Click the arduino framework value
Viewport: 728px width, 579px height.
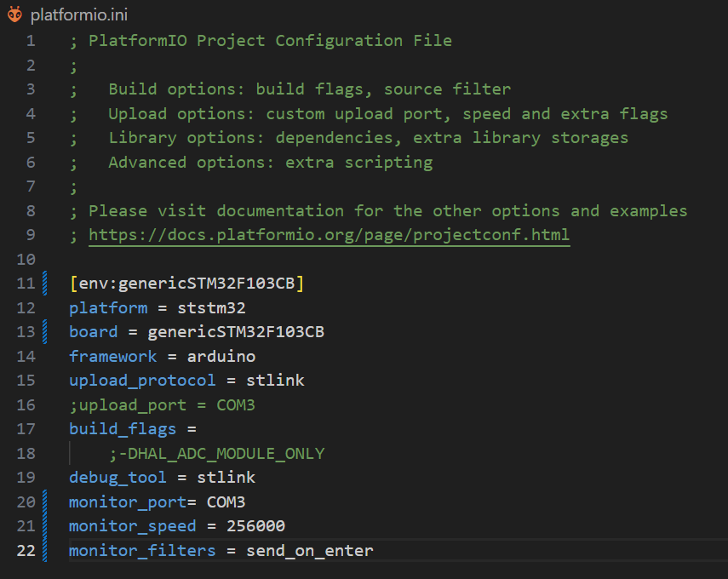[x=221, y=356]
